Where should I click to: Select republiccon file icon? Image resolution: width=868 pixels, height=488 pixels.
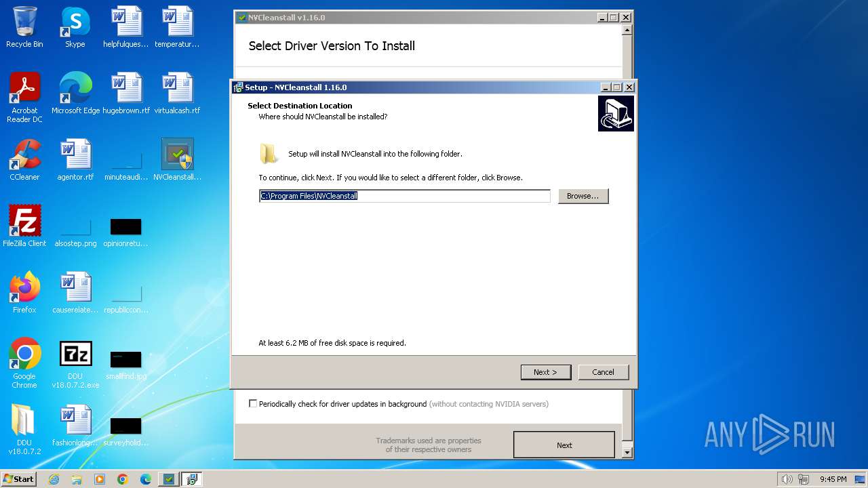(126, 299)
